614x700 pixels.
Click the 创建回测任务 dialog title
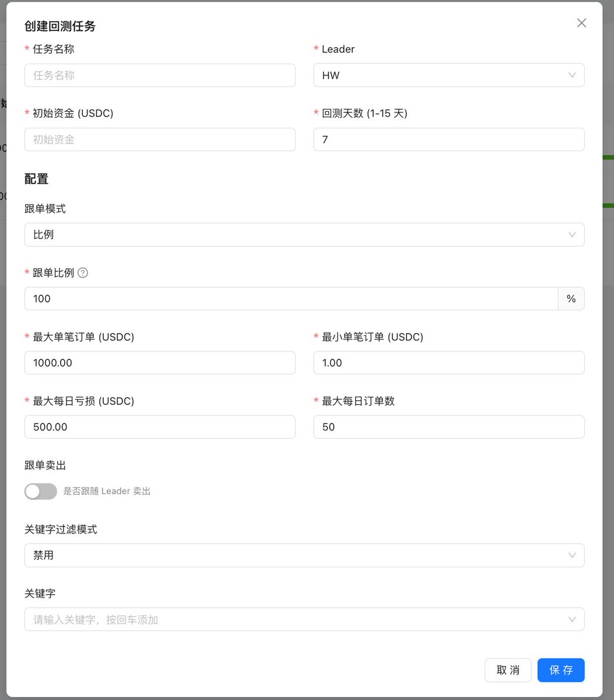(x=60, y=26)
